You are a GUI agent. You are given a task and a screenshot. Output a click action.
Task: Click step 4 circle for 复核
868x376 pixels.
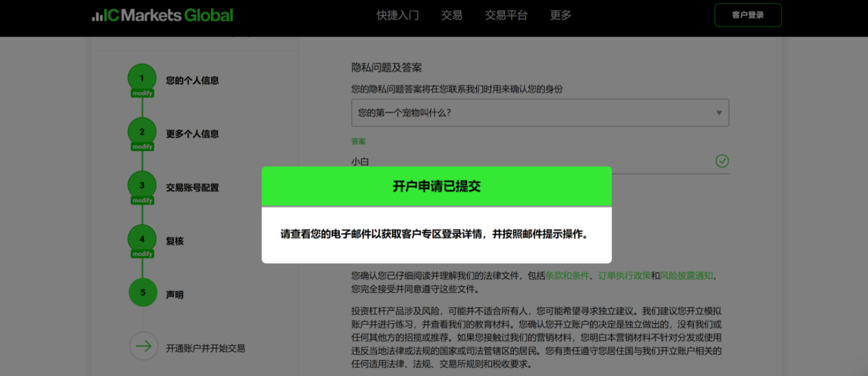[x=142, y=240]
